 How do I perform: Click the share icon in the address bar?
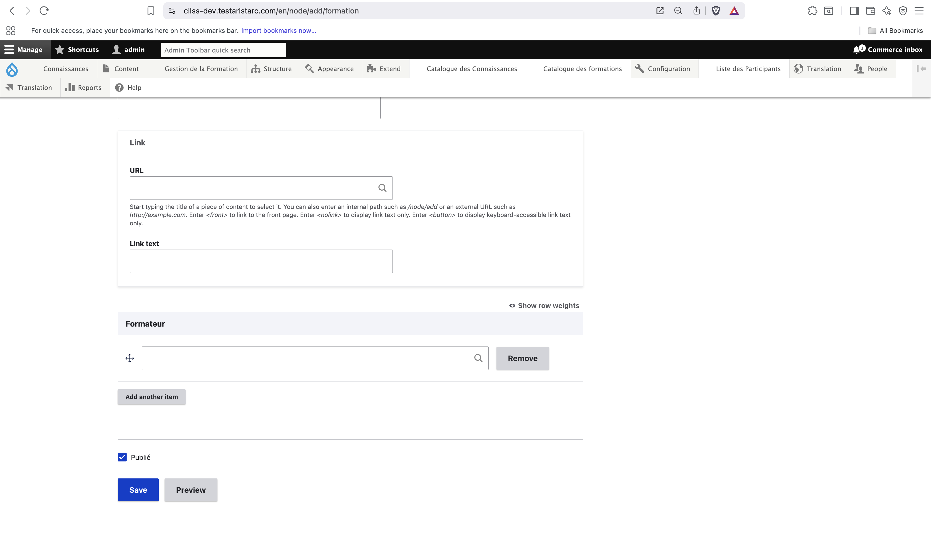pyautogui.click(x=697, y=11)
